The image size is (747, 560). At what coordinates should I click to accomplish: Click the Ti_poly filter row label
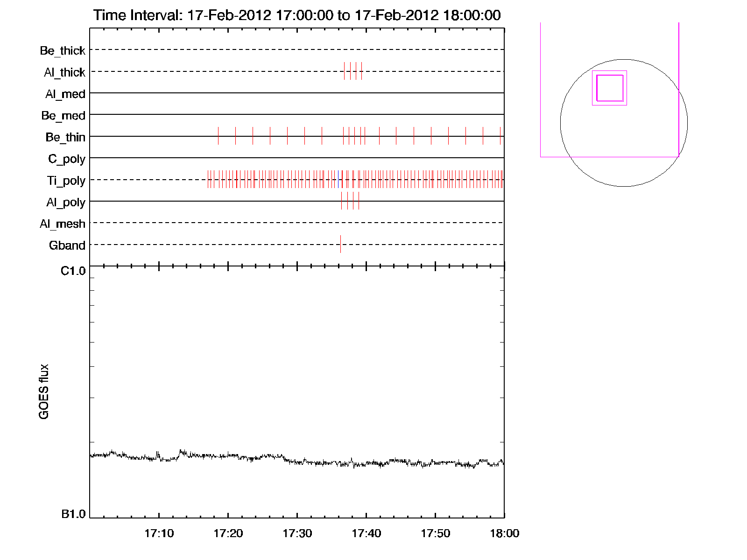coord(66,181)
